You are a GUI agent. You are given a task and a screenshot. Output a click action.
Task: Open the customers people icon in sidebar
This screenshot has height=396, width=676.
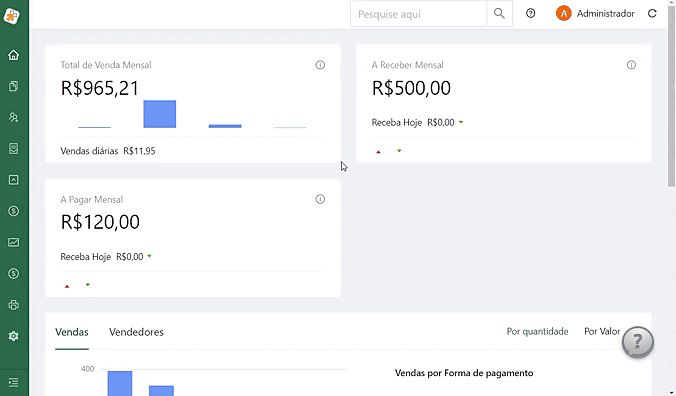click(x=13, y=117)
